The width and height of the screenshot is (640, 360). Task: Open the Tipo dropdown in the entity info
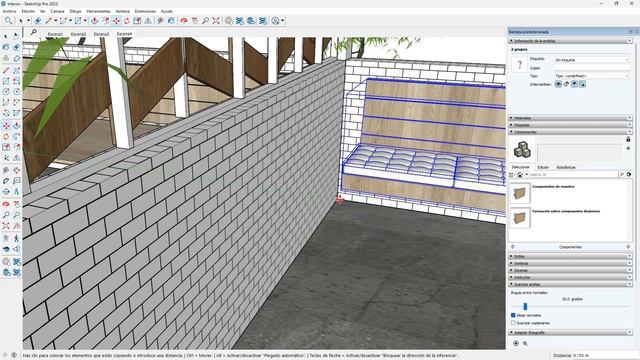pyautogui.click(x=592, y=76)
